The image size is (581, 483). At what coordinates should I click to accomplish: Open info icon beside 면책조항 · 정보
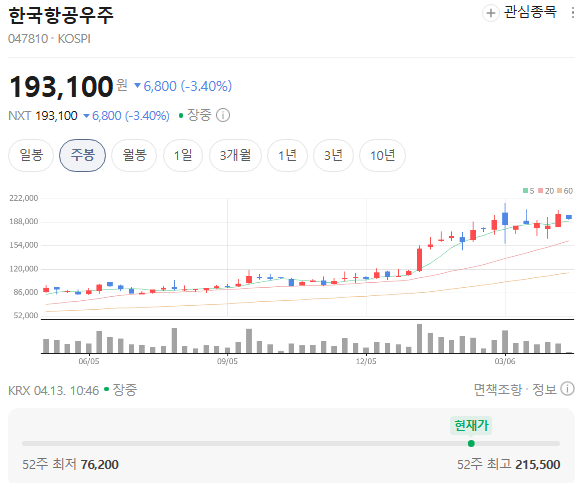point(567,389)
